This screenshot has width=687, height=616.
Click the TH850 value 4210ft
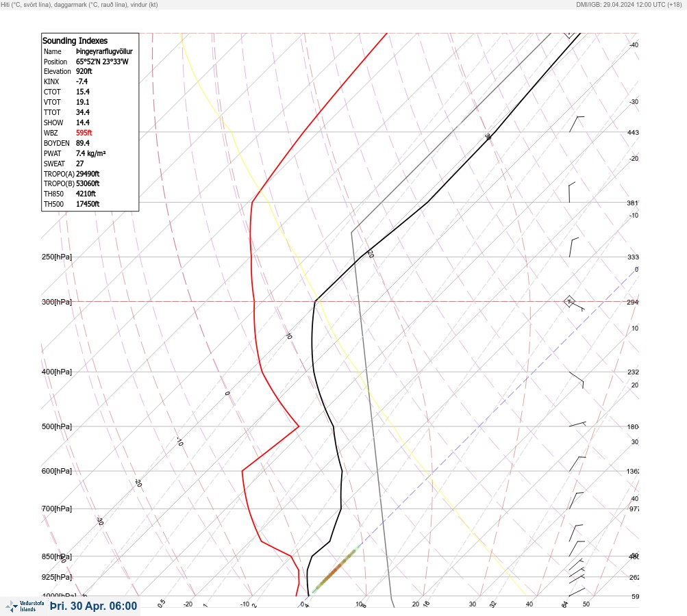pos(86,194)
